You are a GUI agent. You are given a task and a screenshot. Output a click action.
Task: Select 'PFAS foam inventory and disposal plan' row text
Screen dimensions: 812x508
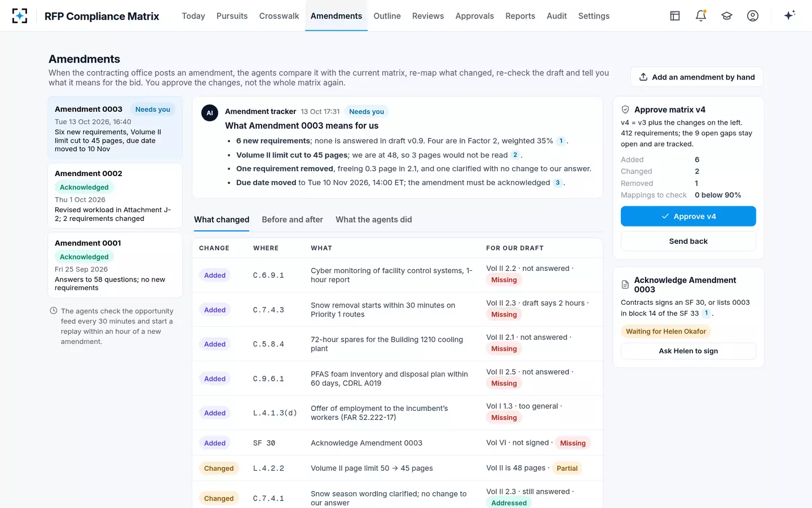tap(390, 379)
